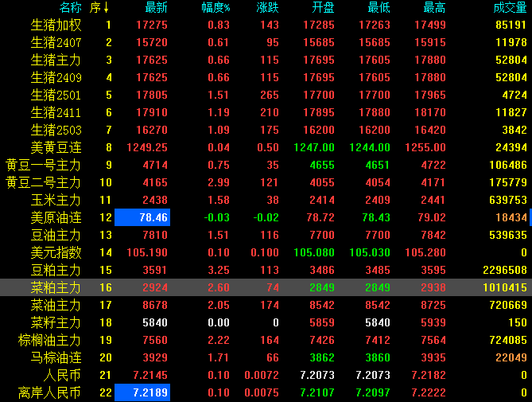This screenshot has width=532, height=402.
Task: Click 美黄豆连 latest price 1249.25
Action: (x=147, y=148)
